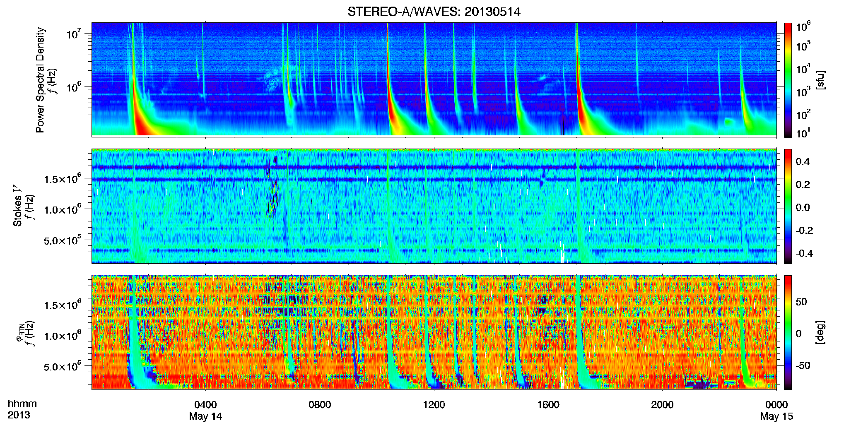Viewport: 868px width, 447px height.
Task: Click the Power Spectral Density spectrogram panel
Action: (x=434, y=79)
